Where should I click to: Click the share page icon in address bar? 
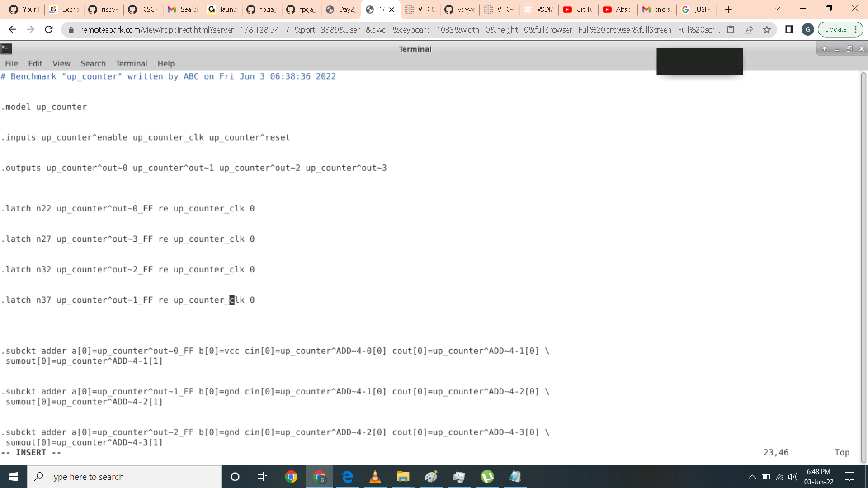click(749, 29)
